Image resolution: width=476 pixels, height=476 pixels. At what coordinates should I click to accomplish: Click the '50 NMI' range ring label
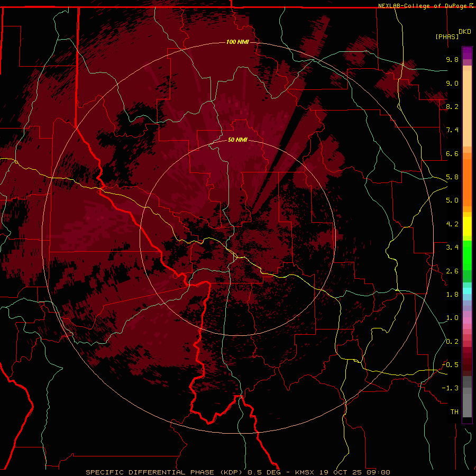pos(237,140)
